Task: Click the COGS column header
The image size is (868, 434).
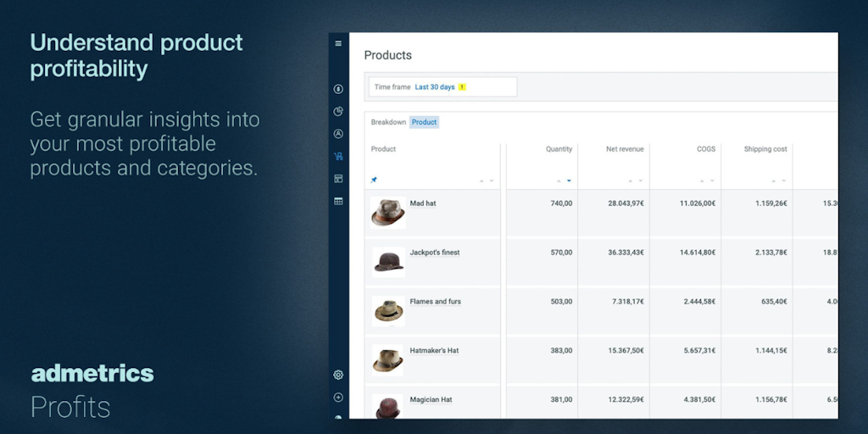Action: 706,149
